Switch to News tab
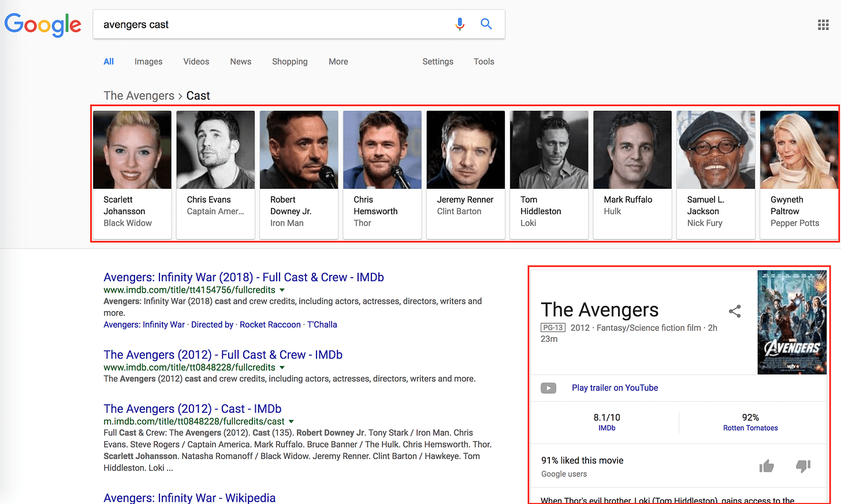 point(240,62)
